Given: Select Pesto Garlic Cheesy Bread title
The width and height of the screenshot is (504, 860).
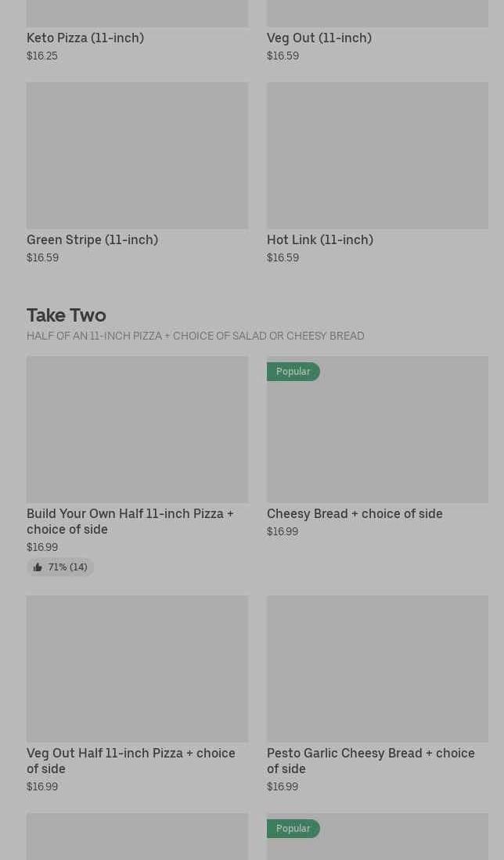Looking at the screenshot, I should click(x=370, y=761).
